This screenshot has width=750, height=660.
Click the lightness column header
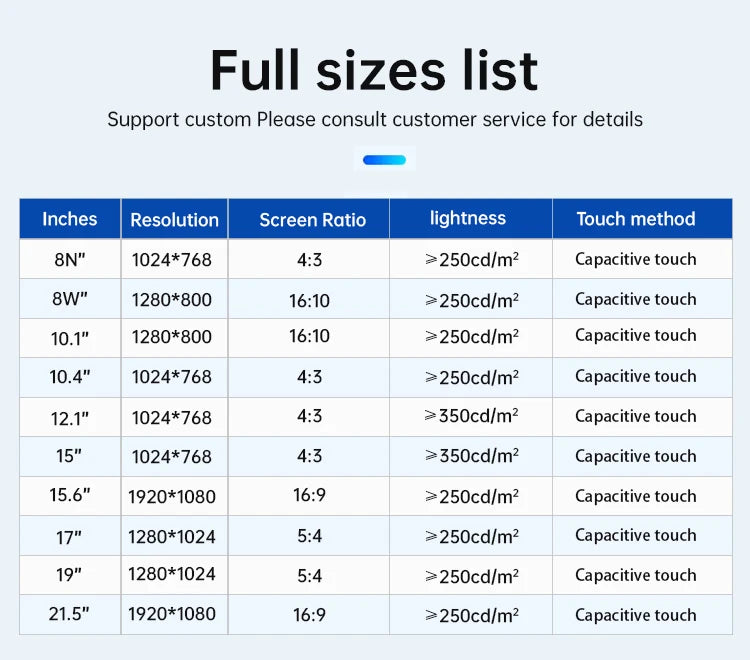468,218
